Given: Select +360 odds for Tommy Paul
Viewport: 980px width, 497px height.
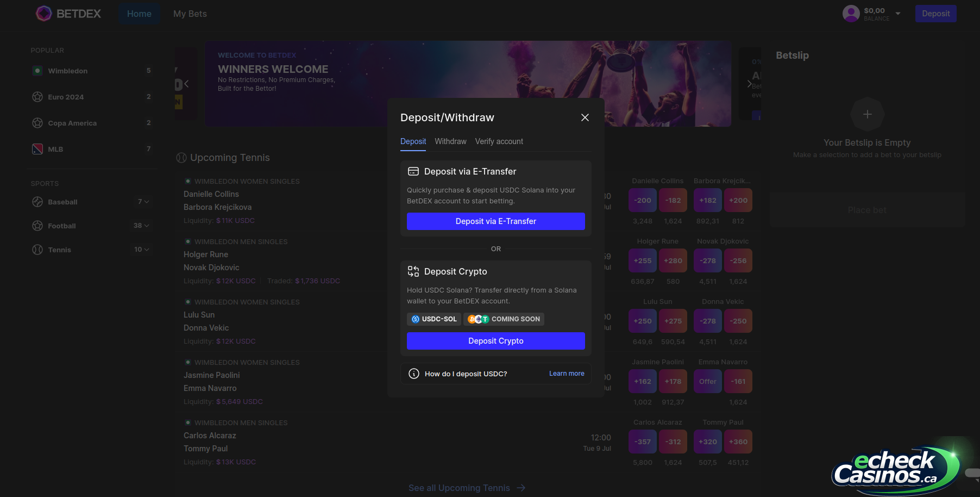Looking at the screenshot, I should [x=738, y=442].
